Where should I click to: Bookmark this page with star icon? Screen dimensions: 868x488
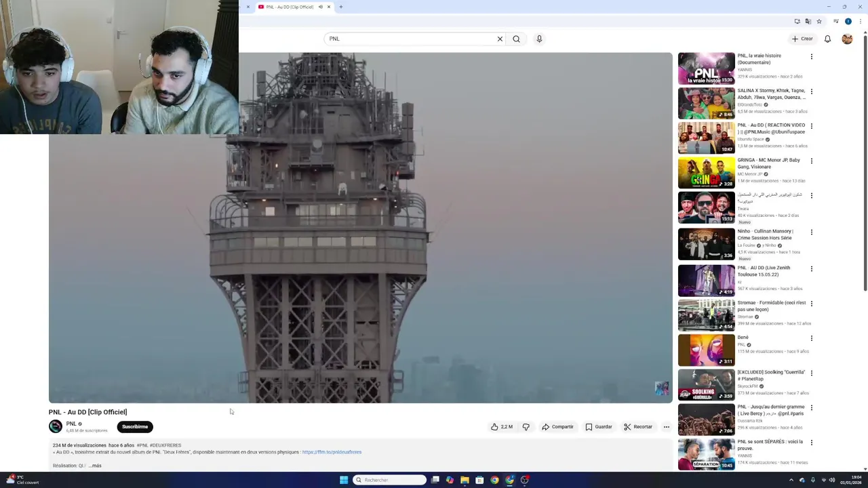tap(819, 22)
